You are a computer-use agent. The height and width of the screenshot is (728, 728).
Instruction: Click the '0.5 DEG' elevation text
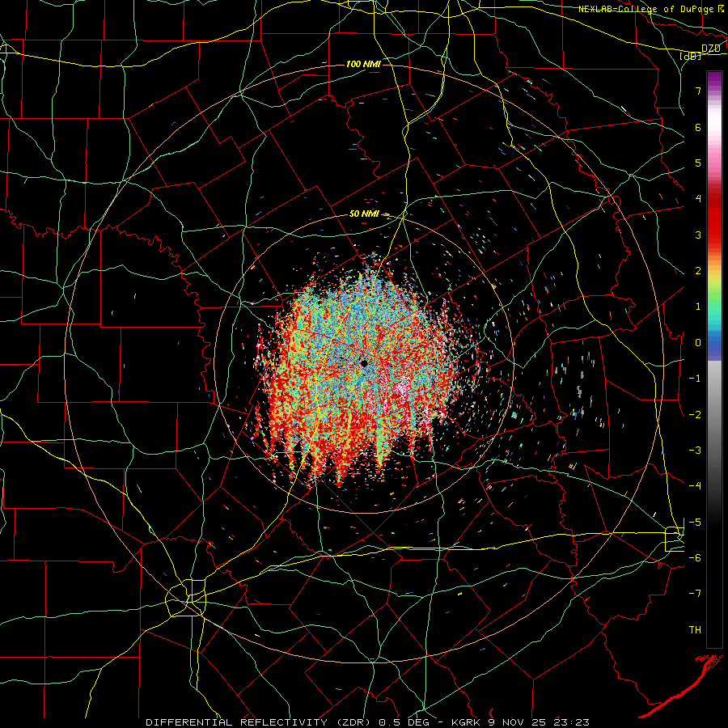tap(404, 722)
